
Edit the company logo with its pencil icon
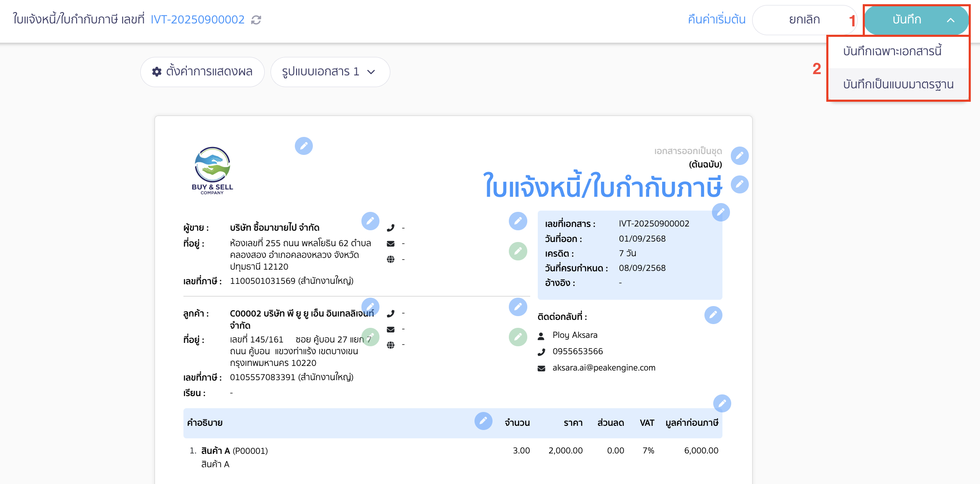304,146
